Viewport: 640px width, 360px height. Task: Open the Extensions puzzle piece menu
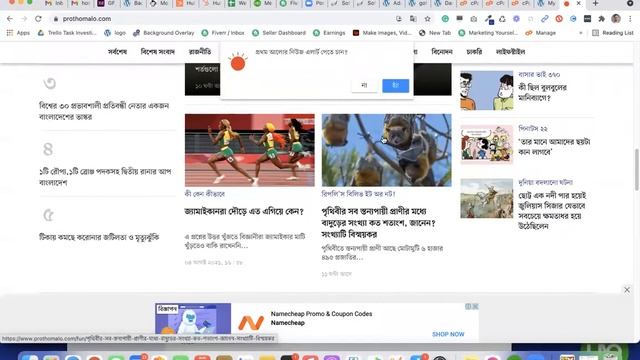601,19
